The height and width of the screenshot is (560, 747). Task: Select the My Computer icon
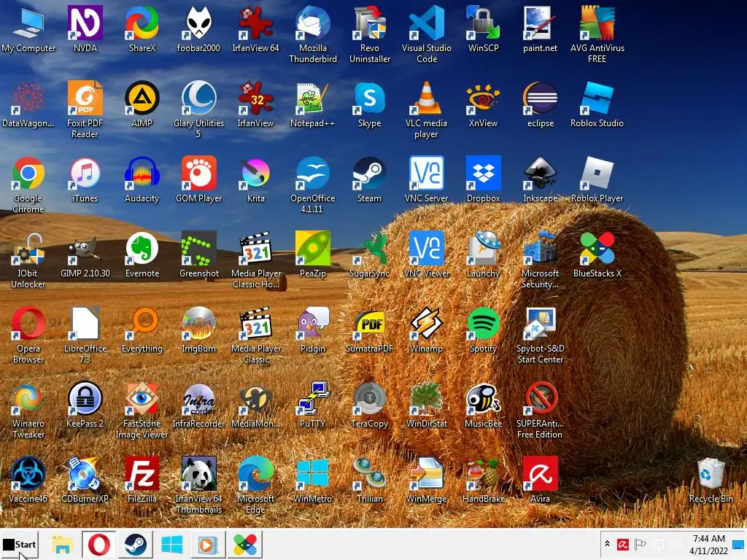[x=28, y=28]
